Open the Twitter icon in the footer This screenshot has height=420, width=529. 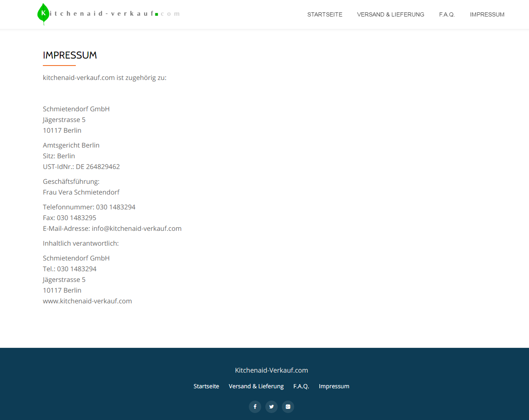point(272,407)
